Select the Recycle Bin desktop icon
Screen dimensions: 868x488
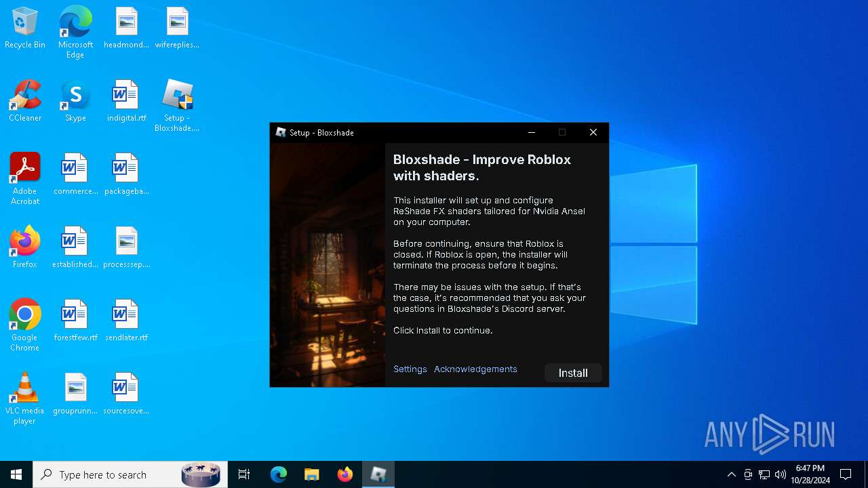tap(25, 28)
